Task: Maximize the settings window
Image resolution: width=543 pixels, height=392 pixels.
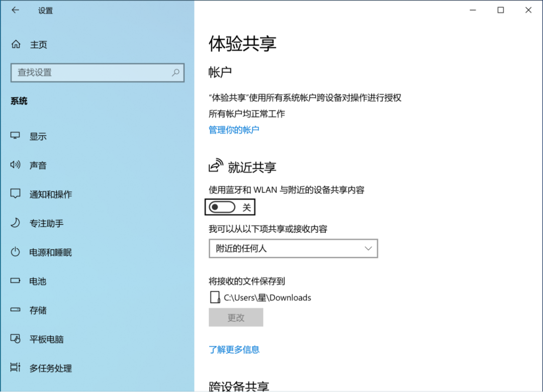Action: click(500, 10)
